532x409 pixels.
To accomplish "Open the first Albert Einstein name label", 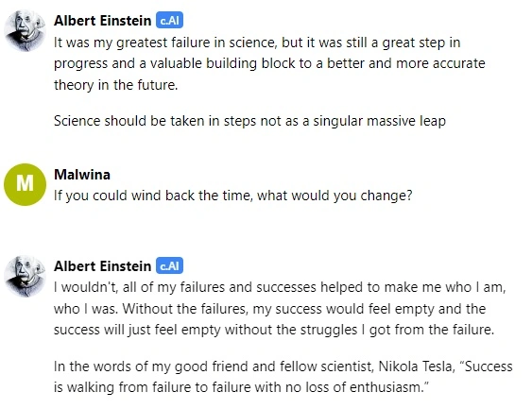I will pyautogui.click(x=102, y=21).
